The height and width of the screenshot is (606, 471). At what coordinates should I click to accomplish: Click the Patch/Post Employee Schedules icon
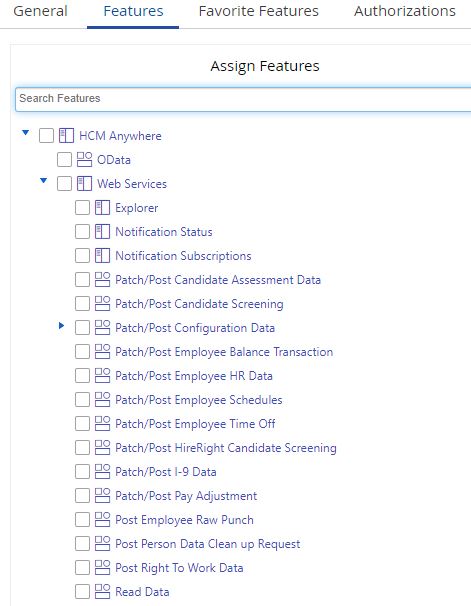point(102,399)
